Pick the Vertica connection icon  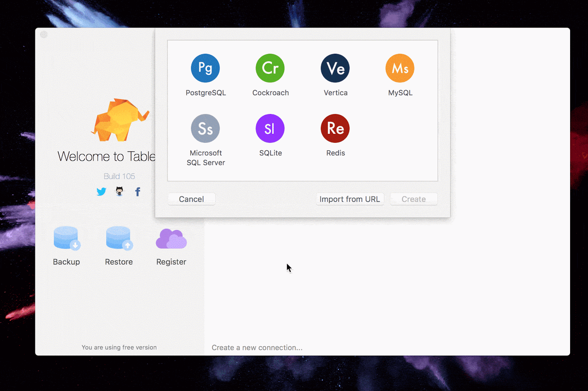(x=335, y=68)
